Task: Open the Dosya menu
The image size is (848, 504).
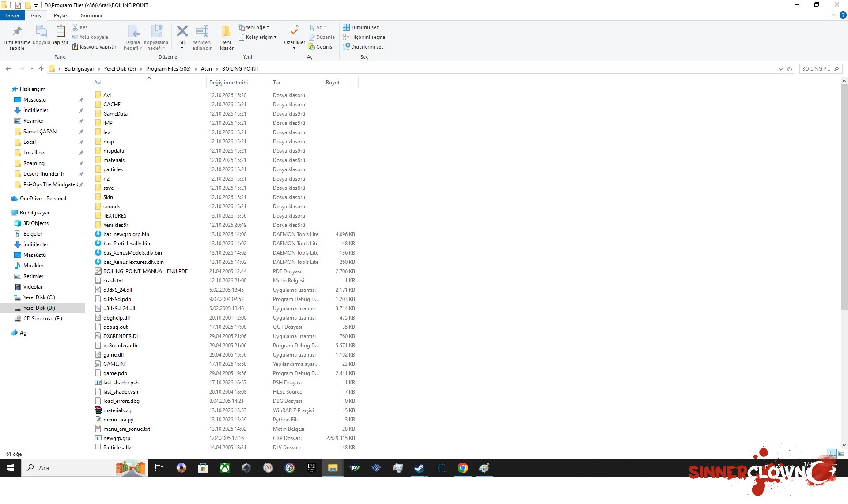Action: point(12,15)
